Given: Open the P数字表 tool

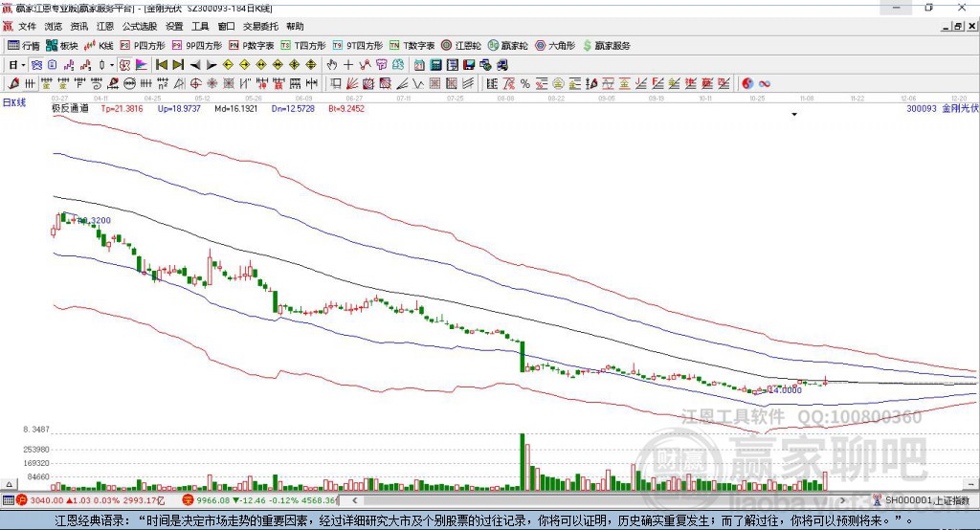Looking at the screenshot, I should click(x=252, y=46).
